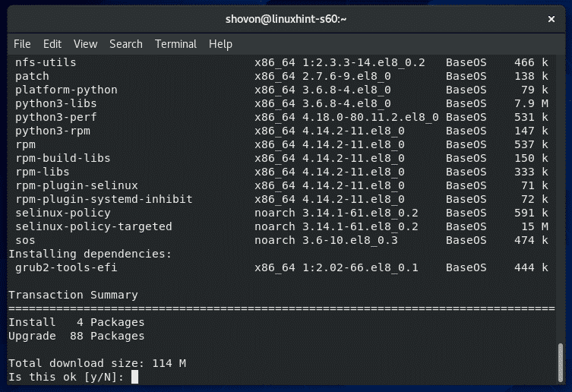
Task: Open the Terminal menu
Action: (175, 44)
